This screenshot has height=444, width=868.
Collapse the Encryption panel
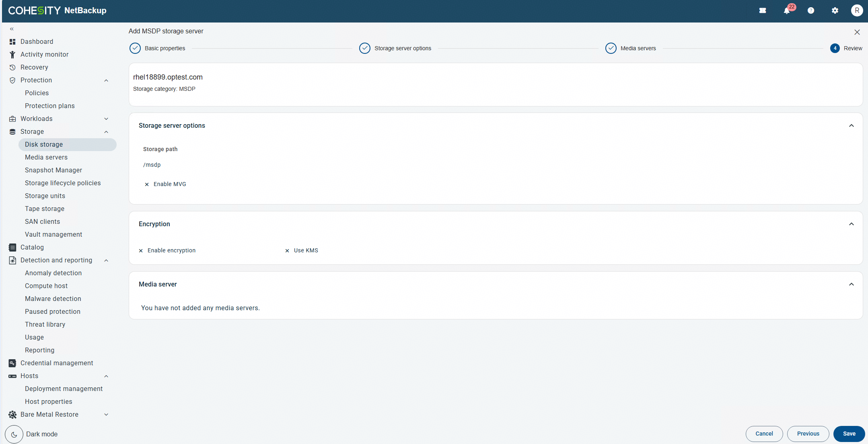[852, 224]
